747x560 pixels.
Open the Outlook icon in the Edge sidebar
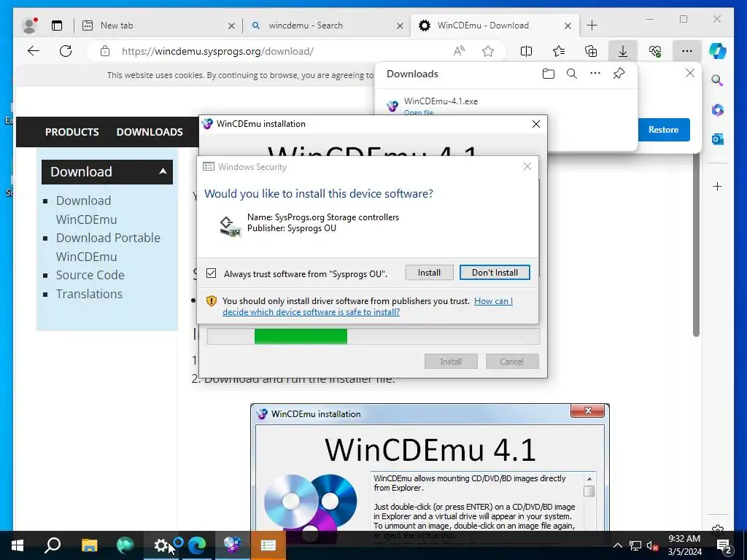(718, 139)
